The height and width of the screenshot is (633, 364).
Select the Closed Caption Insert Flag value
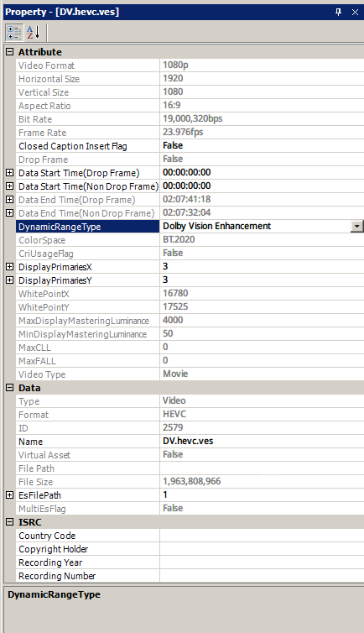coord(262,146)
